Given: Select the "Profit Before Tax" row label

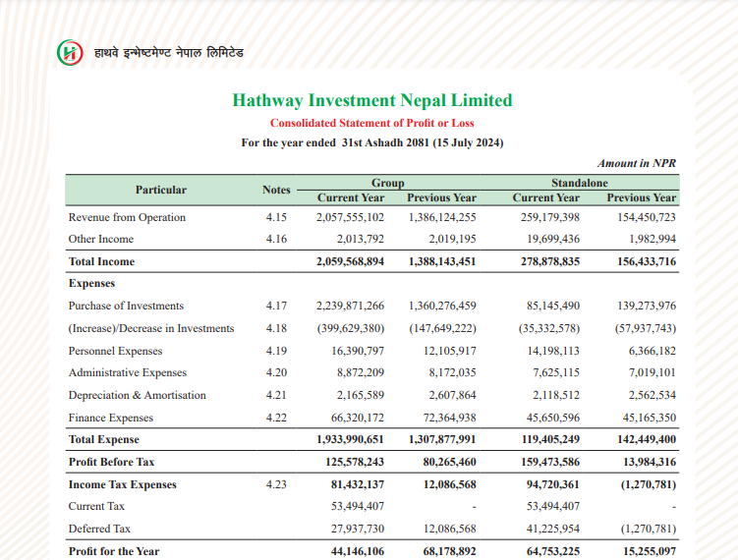Looking at the screenshot, I should point(112,462).
